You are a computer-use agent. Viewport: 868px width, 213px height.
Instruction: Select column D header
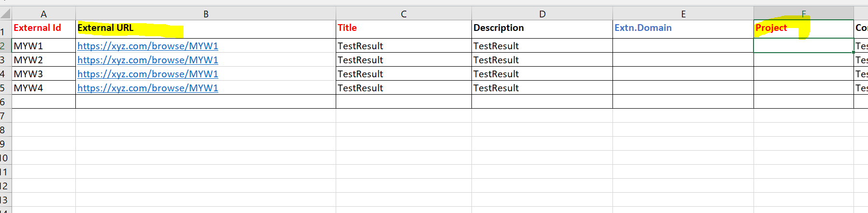click(542, 14)
